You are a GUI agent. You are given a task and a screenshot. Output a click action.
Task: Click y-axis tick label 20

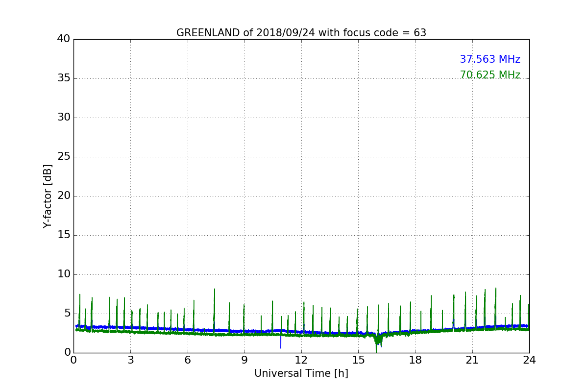tap(64, 196)
